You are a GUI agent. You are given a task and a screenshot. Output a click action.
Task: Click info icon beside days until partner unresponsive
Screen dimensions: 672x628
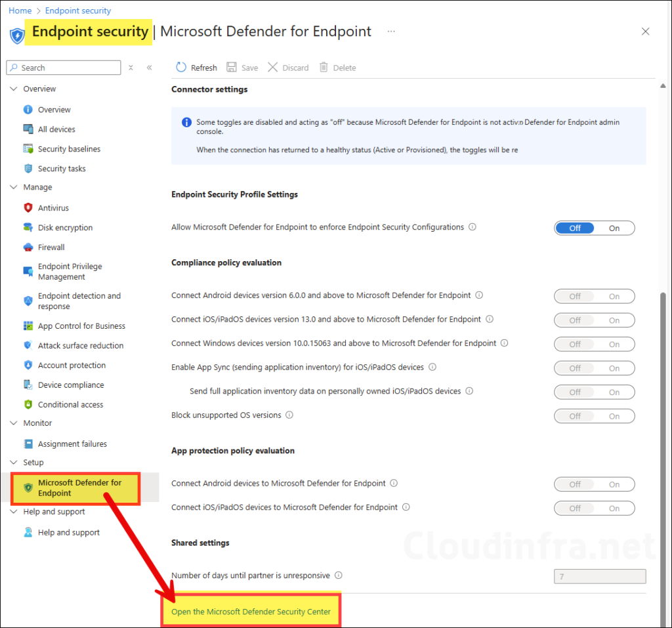click(338, 576)
